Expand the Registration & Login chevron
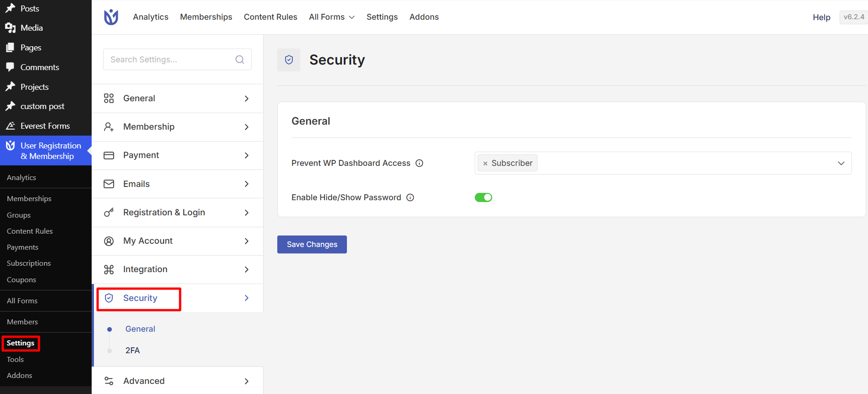This screenshot has width=868, height=394. tap(247, 213)
